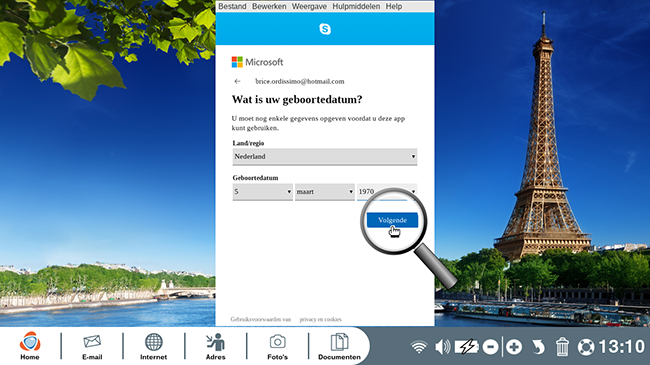Click the battery charging icon
Viewport: 650px width, 365px height.
click(467, 347)
